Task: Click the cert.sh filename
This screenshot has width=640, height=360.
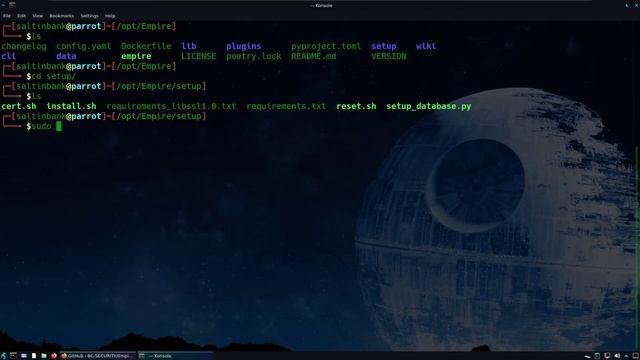Action: click(x=19, y=106)
